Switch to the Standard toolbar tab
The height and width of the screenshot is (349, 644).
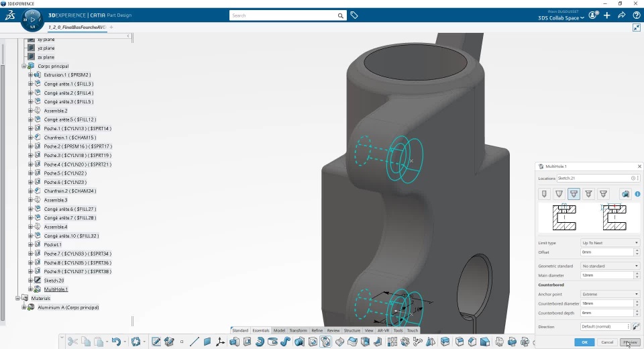tap(240, 330)
